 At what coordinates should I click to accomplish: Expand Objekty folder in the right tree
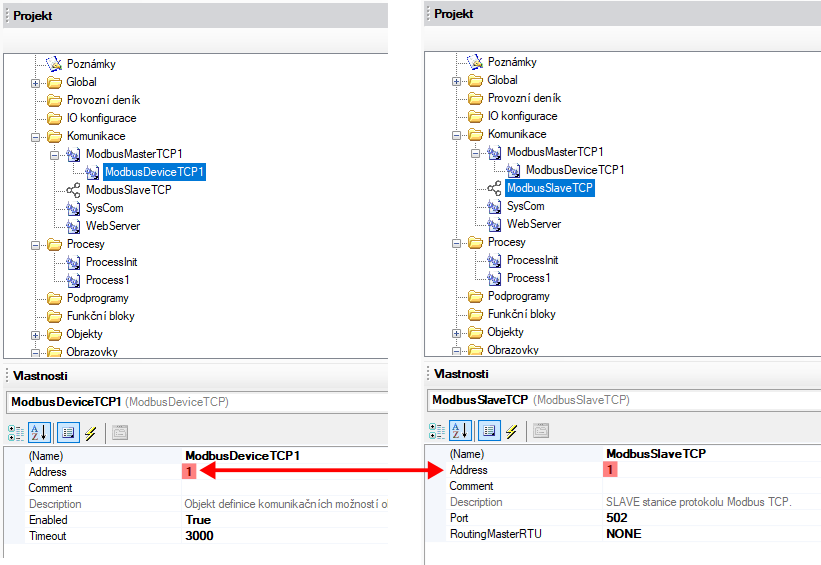pyautogui.click(x=458, y=332)
